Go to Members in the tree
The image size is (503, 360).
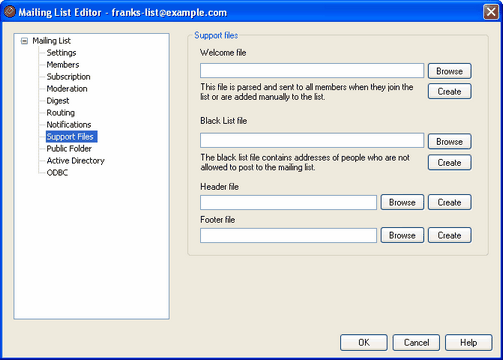tap(63, 65)
